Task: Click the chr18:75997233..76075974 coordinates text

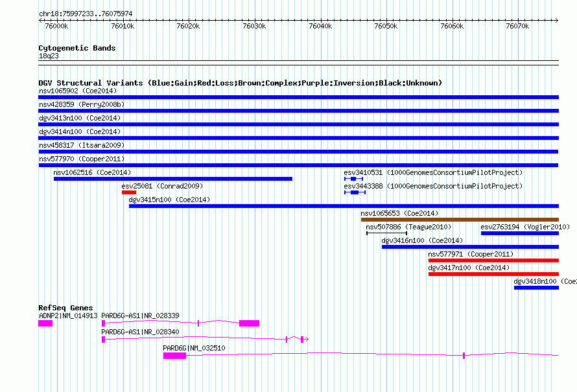Action: click(x=86, y=14)
